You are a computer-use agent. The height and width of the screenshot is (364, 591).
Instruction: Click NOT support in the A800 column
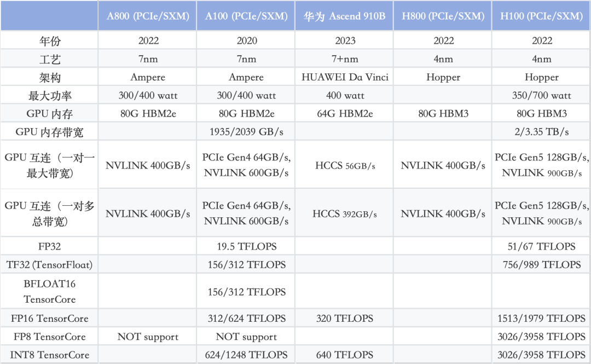[148, 337]
